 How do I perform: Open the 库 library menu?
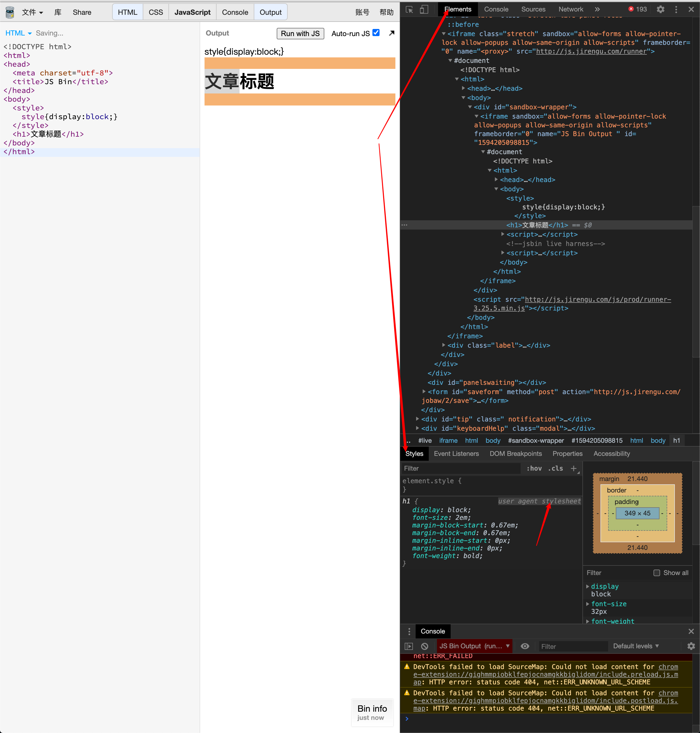coord(58,12)
